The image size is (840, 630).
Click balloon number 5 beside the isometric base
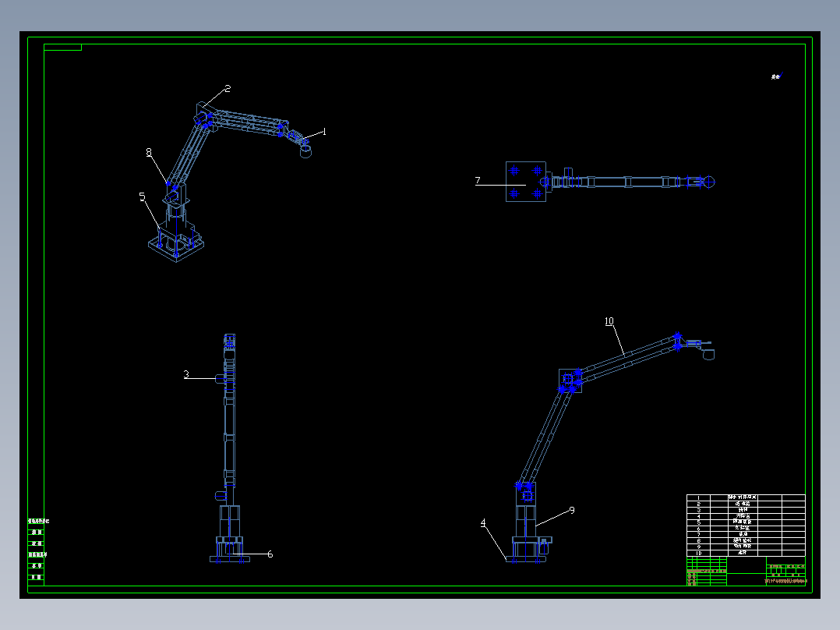(x=142, y=196)
